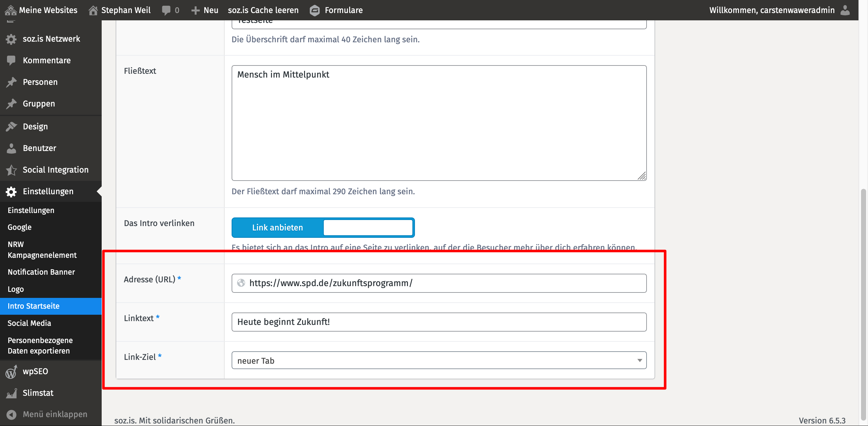Open Kommentare via its speech bubble icon

[11, 60]
